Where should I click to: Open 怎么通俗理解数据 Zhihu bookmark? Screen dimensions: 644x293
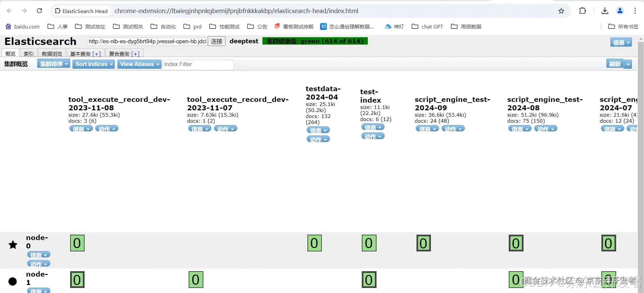coord(347,26)
